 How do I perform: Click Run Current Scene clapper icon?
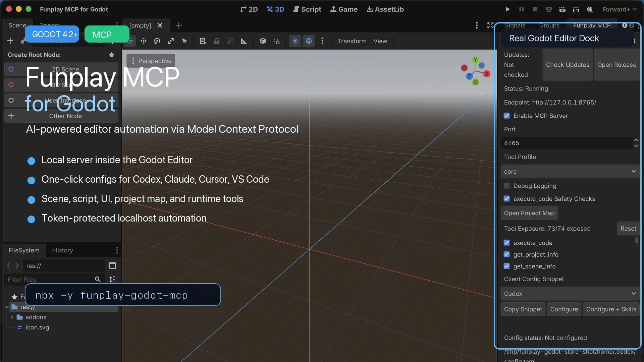[x=562, y=9]
